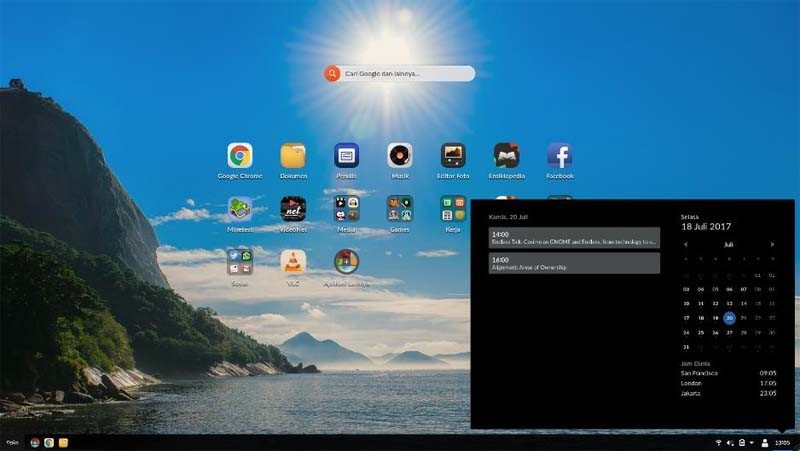Image resolution: width=800 pixels, height=451 pixels.
Task: Open the 16:00 Alignment event
Action: click(x=574, y=263)
